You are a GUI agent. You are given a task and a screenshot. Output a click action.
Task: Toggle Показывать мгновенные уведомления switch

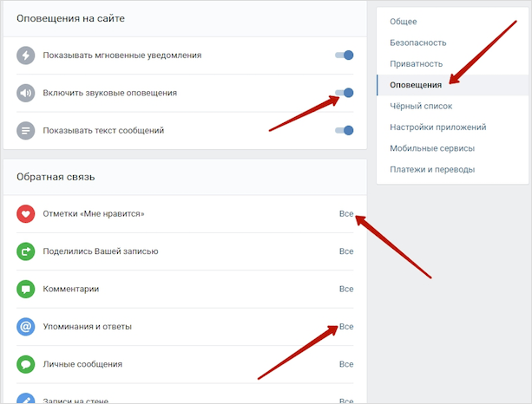[344, 55]
